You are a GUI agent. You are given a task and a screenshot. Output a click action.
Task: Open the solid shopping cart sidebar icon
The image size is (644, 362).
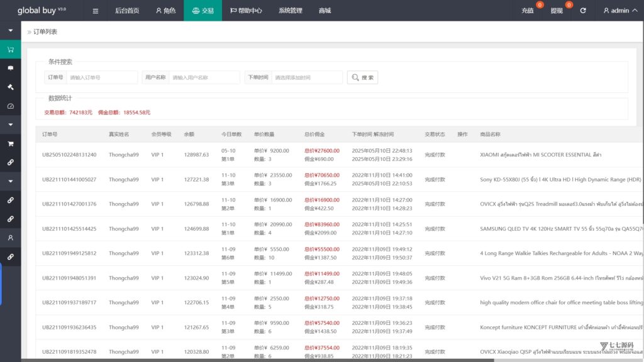point(11,144)
